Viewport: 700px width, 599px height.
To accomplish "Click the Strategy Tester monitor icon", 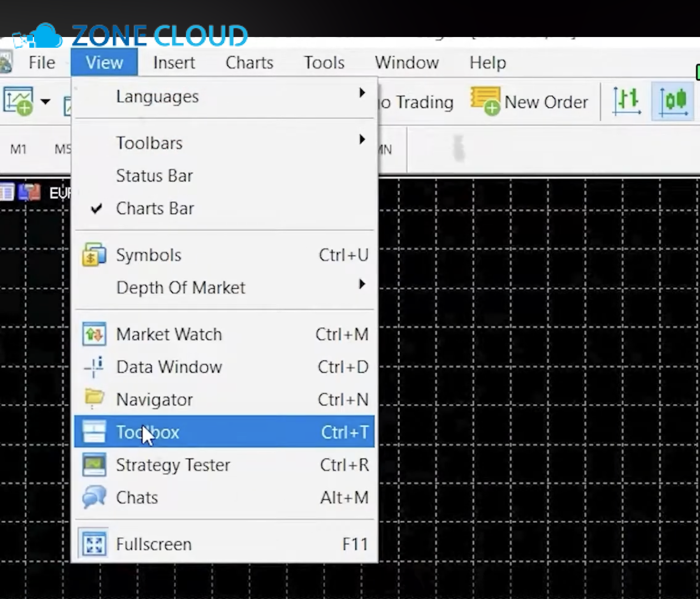I will pyautogui.click(x=94, y=464).
